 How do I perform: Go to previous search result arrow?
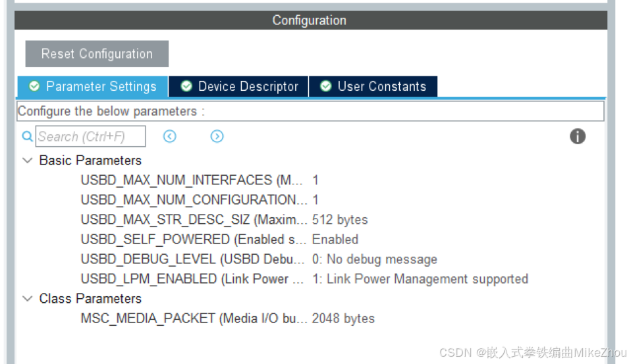(x=170, y=136)
